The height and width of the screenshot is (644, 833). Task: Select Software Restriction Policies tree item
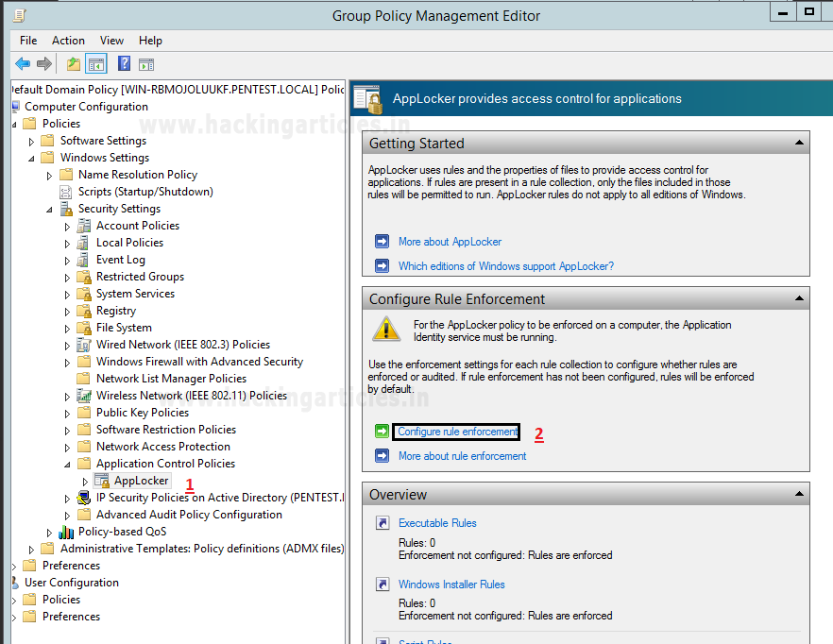(166, 430)
